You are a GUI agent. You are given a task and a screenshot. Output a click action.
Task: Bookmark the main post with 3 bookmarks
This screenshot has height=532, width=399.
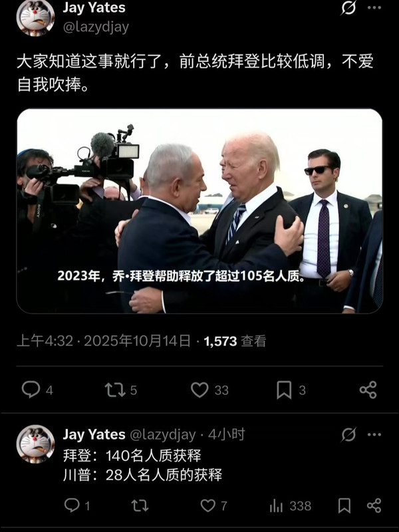pyautogui.click(x=284, y=390)
